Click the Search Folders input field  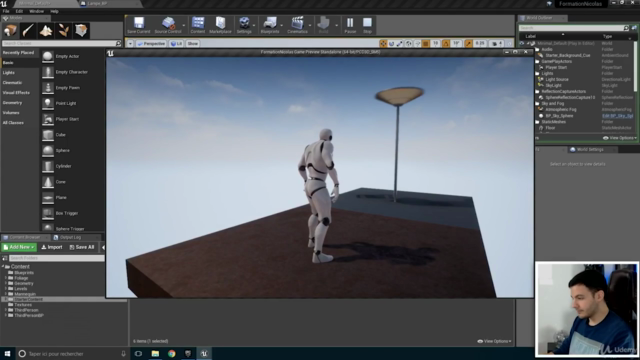56,258
